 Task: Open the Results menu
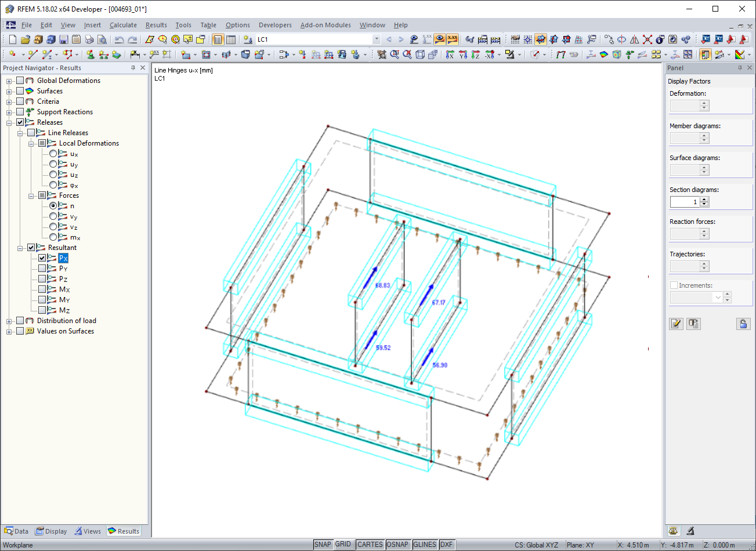click(156, 25)
